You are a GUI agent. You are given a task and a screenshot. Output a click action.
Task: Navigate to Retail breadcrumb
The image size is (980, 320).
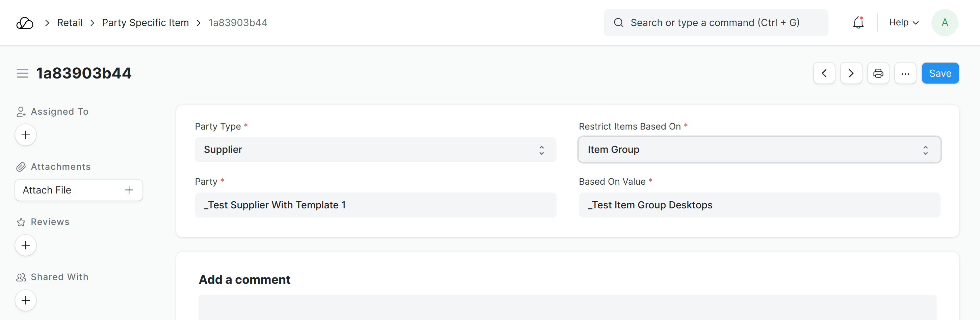tap(70, 23)
